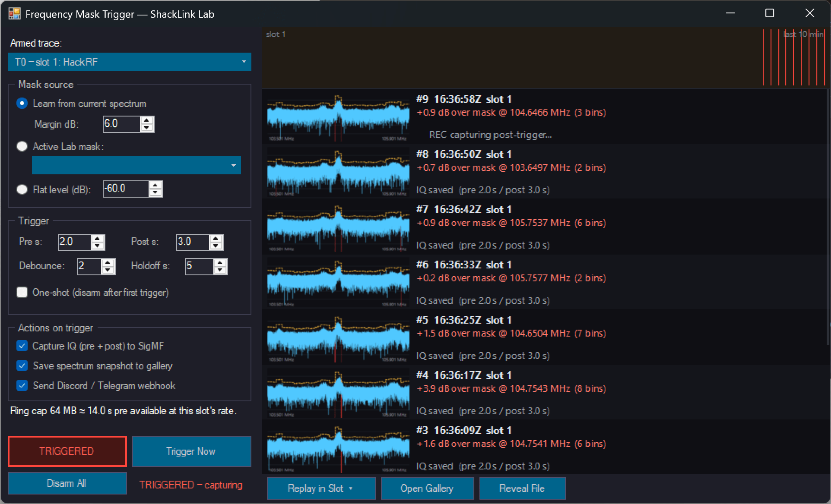Click the Disarm All button
This screenshot has width=831, height=504.
67,483
